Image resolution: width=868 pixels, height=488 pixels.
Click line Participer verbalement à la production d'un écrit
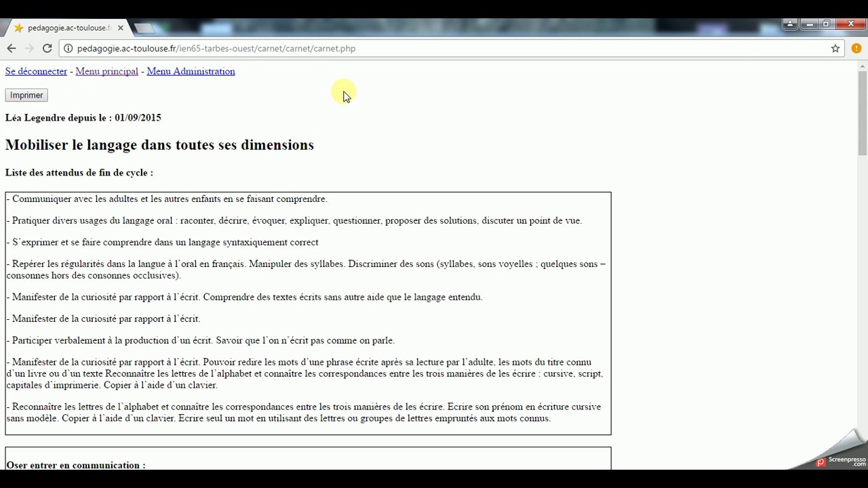201,340
